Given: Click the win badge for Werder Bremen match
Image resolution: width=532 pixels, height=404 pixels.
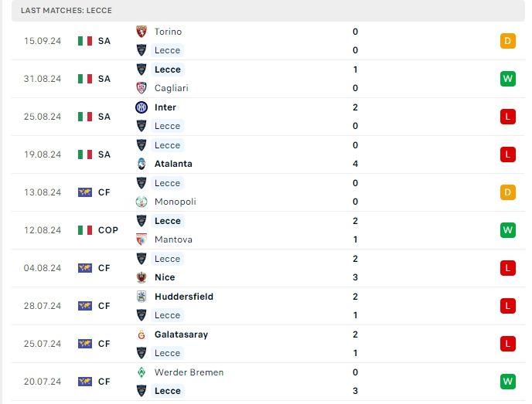Looking at the screenshot, I should [x=508, y=382].
